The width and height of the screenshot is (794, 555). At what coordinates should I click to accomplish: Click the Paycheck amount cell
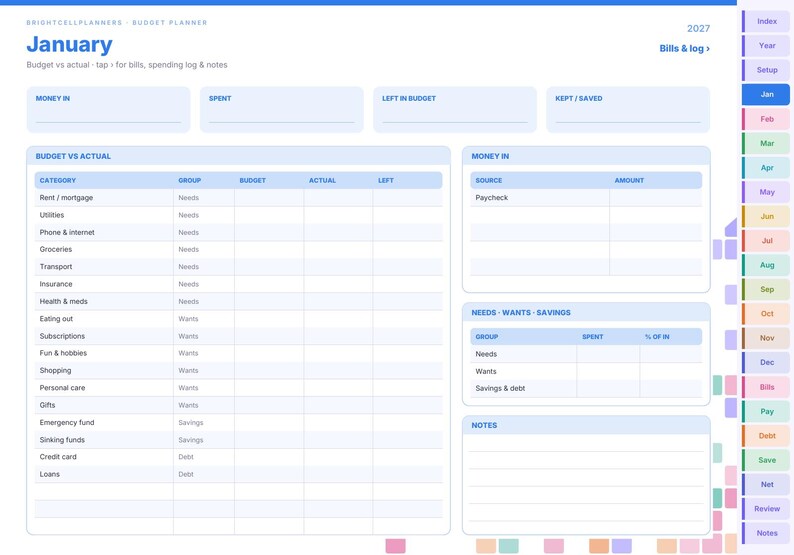coord(656,197)
